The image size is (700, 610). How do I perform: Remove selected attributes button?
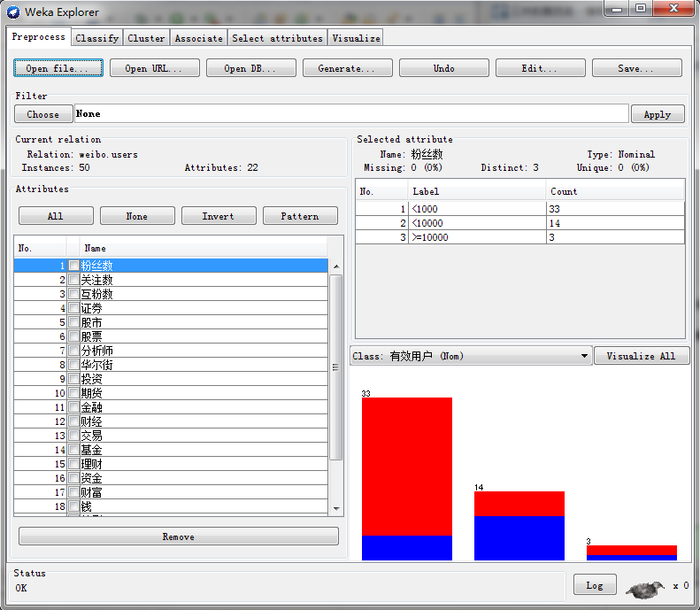(179, 537)
